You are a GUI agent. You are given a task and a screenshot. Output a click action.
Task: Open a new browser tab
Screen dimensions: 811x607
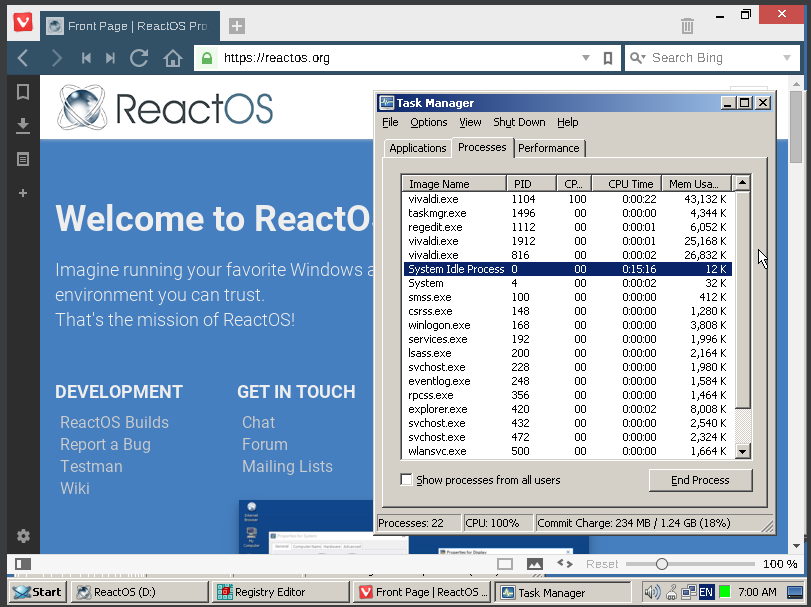point(236,26)
